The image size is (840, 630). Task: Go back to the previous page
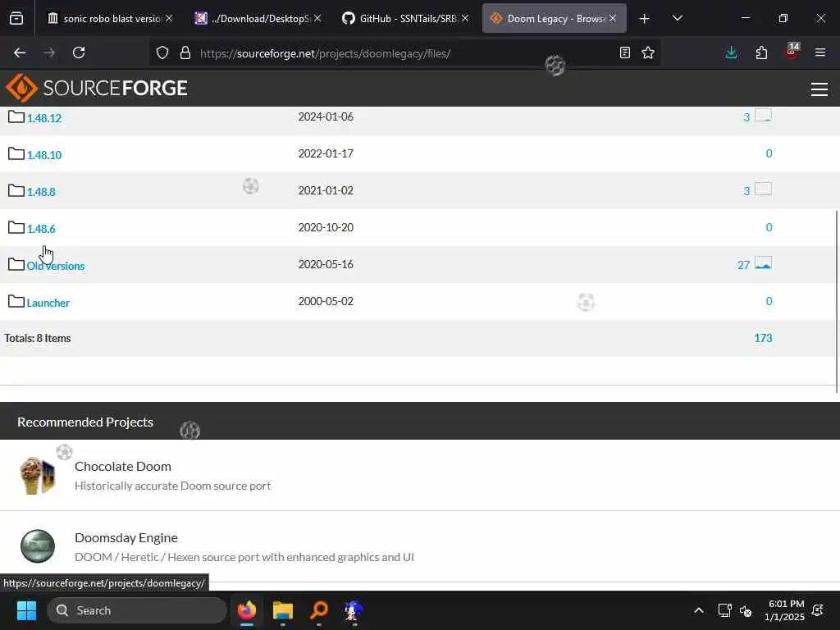[x=20, y=52]
